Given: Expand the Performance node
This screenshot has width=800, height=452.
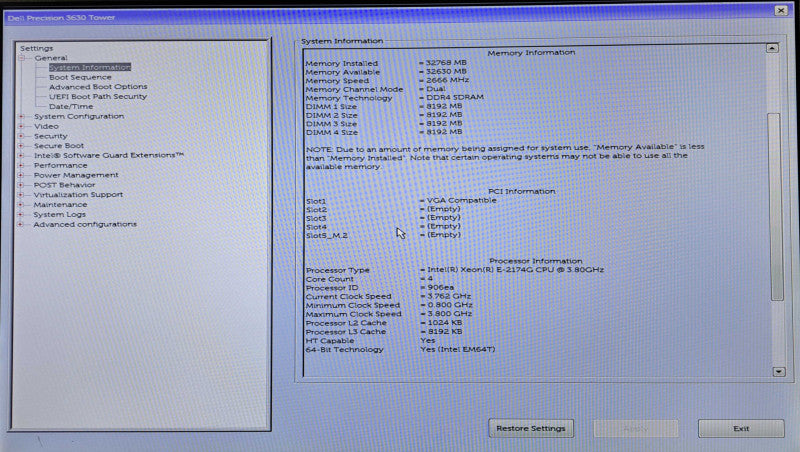Looking at the screenshot, I should tap(21, 165).
